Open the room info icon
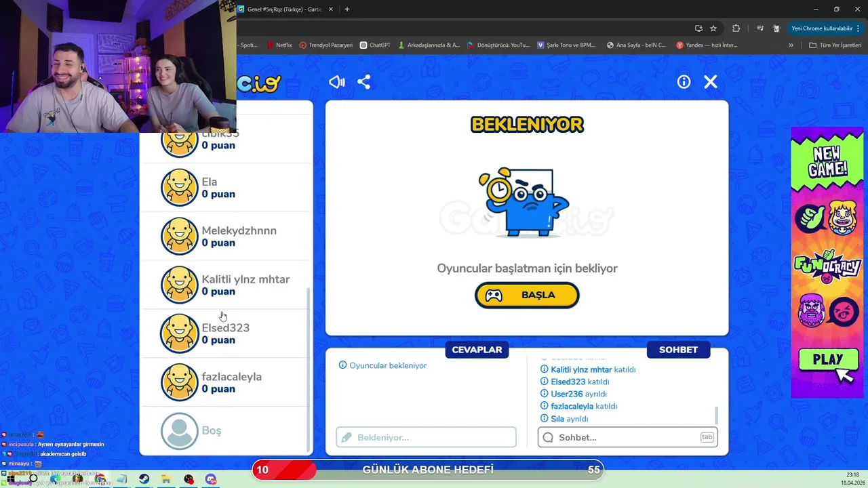 tap(684, 82)
